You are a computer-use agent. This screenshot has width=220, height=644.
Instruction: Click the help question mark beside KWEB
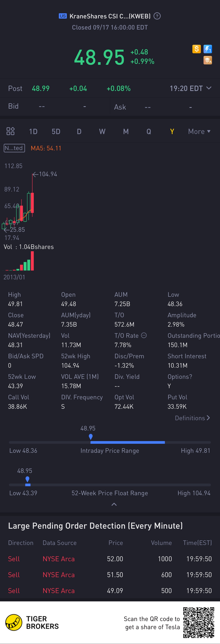[157, 16]
